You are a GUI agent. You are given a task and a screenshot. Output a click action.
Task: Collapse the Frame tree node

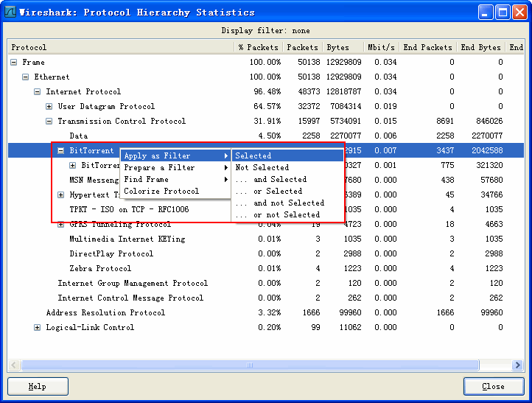point(14,63)
